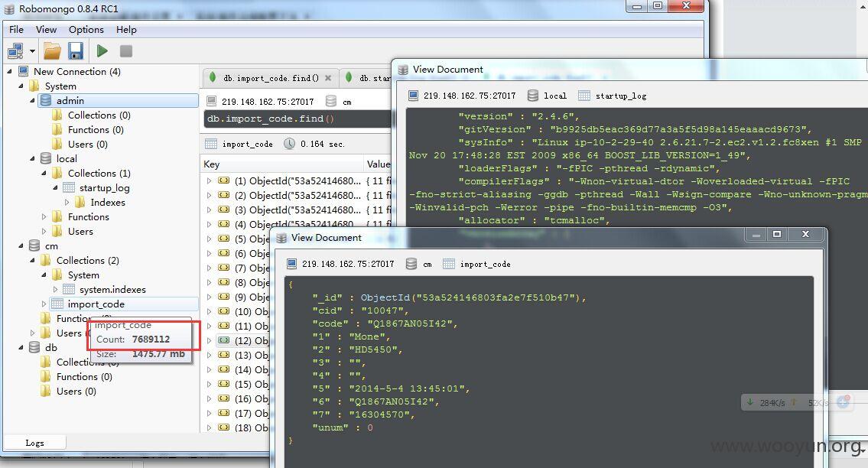Collapse the local database node arrow
The image size is (868, 468).
click(32, 158)
